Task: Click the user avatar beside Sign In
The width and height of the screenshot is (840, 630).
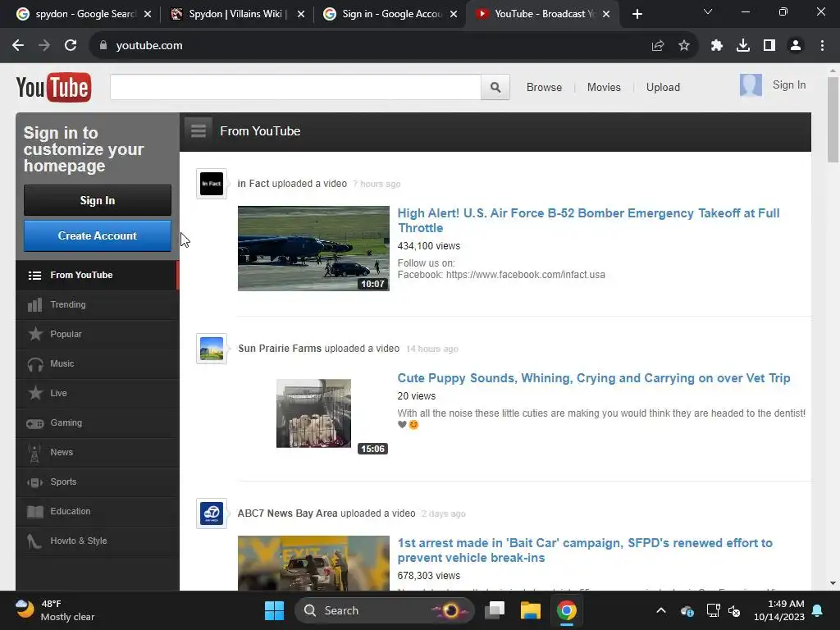Action: [x=751, y=85]
